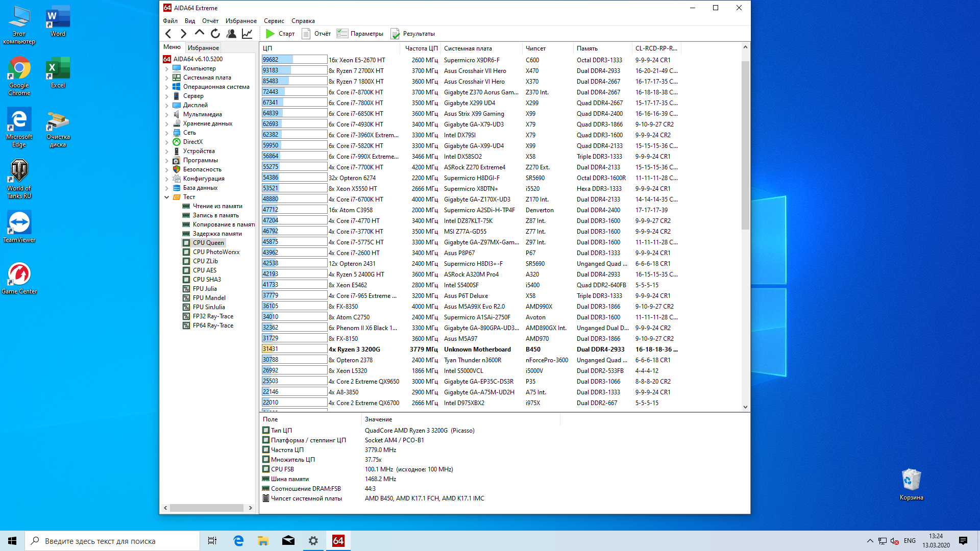Select the 16x Xeon E5-2670 HT row
980x551 pixels.
[470, 60]
